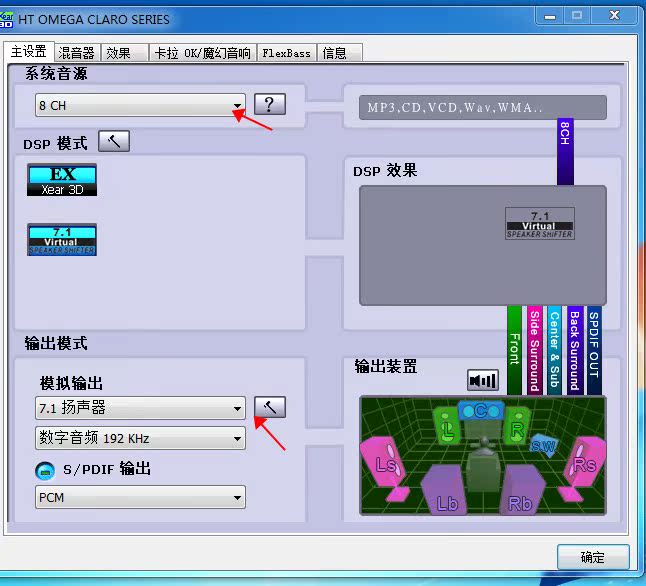
Task: Click the right back Rb speaker
Action: pyautogui.click(x=522, y=490)
